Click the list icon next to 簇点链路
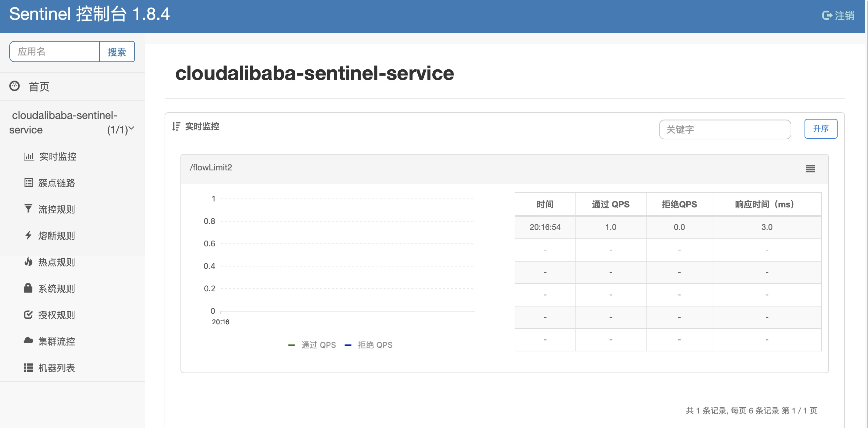Image resolution: width=868 pixels, height=428 pixels. (x=29, y=183)
